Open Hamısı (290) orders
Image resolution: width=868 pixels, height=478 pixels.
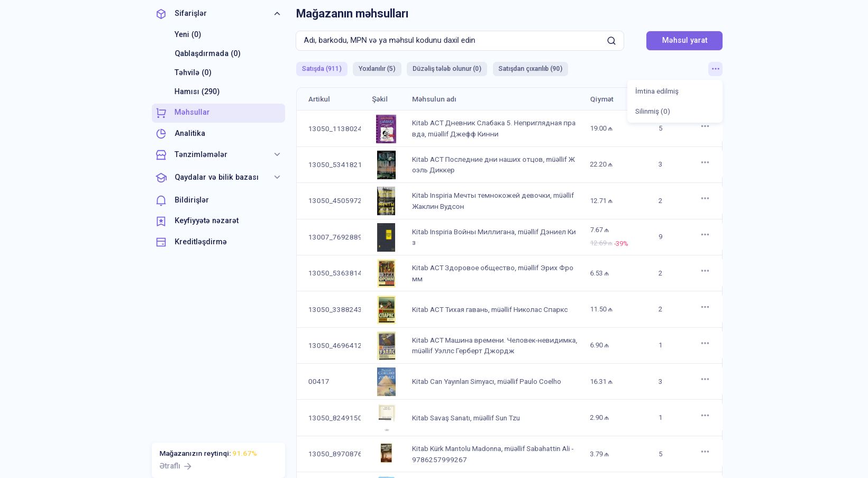[x=197, y=91]
